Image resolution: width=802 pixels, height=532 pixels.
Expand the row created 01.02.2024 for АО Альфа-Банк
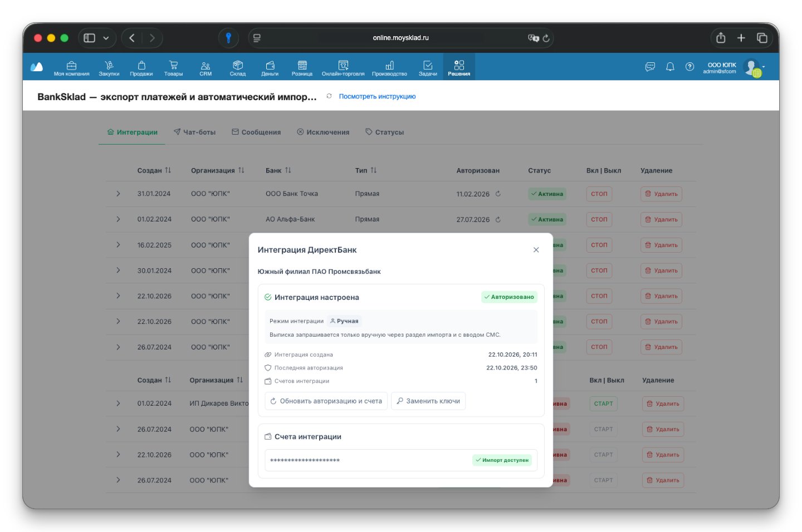pos(118,219)
